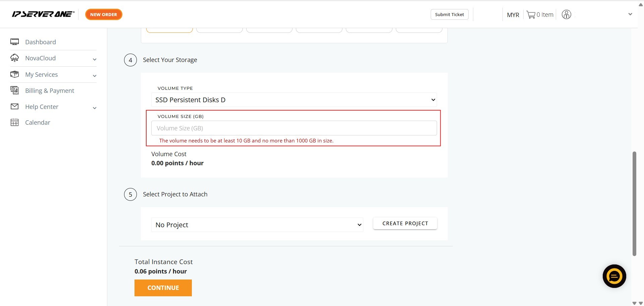The image size is (644, 306).
Task: Expand the My Services chevron
Action: point(95,76)
